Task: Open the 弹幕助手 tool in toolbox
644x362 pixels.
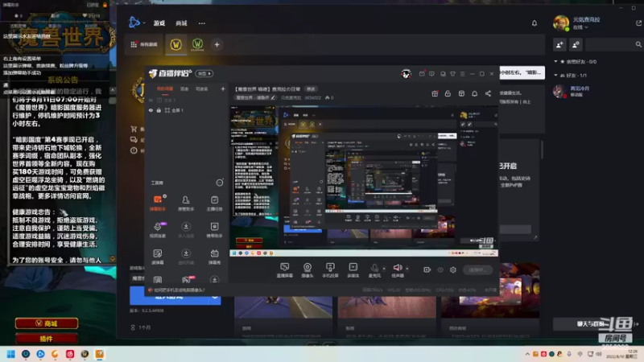Action: pyautogui.click(x=158, y=204)
